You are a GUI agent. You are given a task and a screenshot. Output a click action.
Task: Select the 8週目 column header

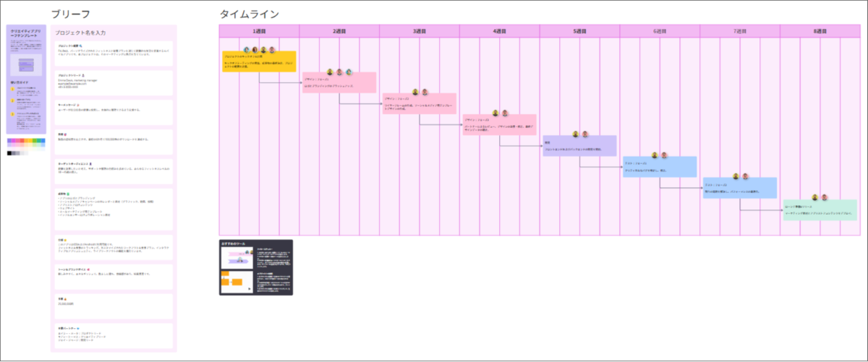point(820,31)
